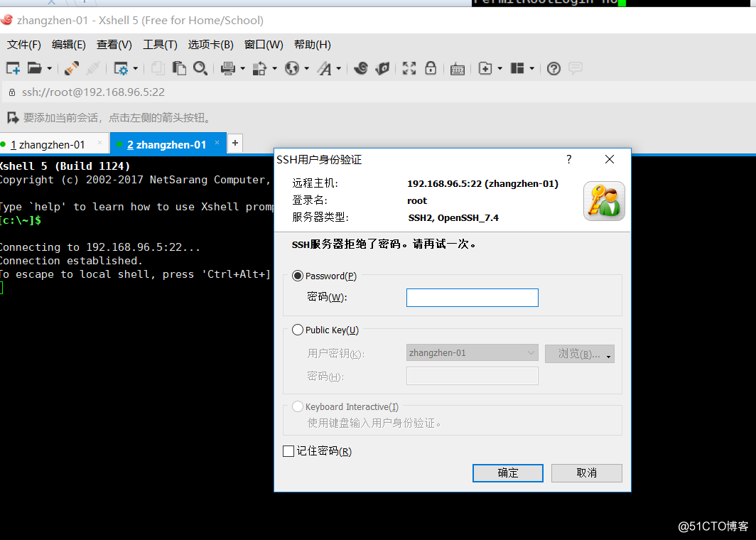Click the 密码(H) passphrase field
This screenshot has width=756, height=540.
pos(472,376)
